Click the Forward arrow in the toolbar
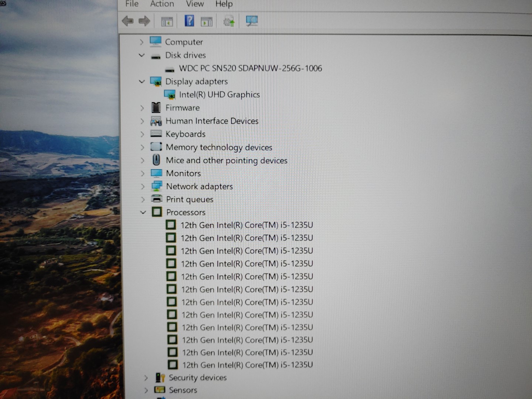 click(144, 21)
